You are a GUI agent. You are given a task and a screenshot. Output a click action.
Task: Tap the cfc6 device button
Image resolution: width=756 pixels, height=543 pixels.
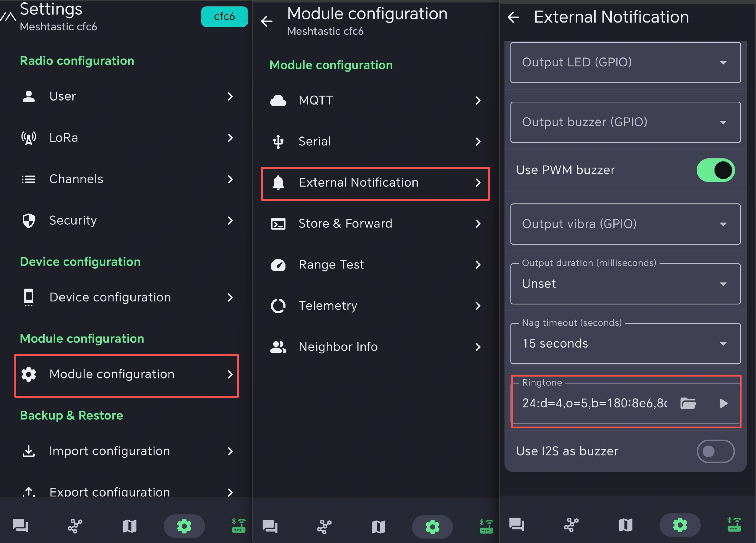click(224, 16)
